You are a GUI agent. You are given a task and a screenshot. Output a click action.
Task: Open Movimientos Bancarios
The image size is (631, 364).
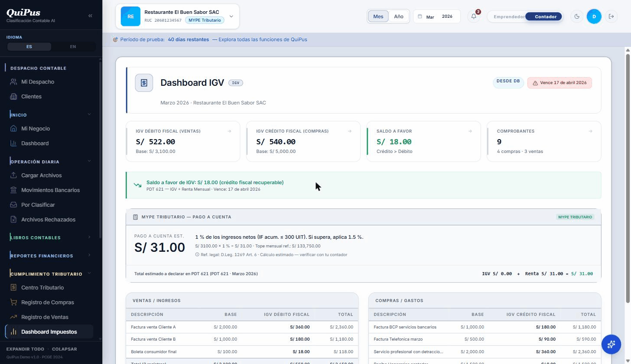49,190
